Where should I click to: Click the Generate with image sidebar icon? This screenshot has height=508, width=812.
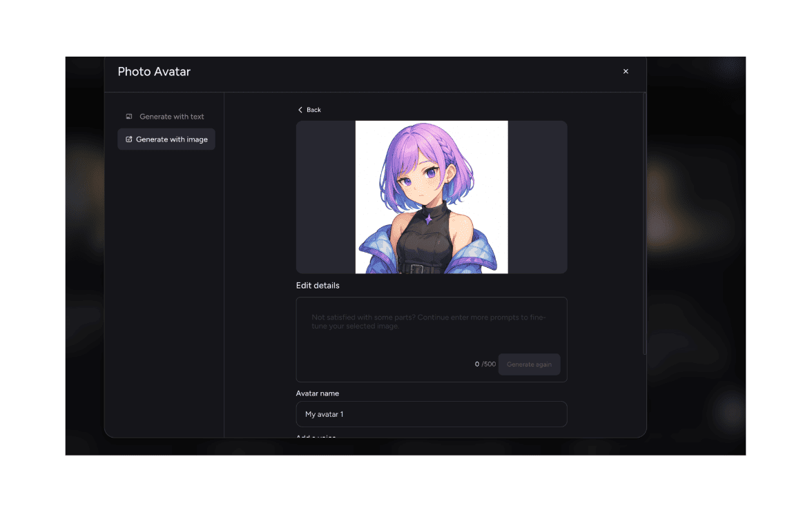128,139
